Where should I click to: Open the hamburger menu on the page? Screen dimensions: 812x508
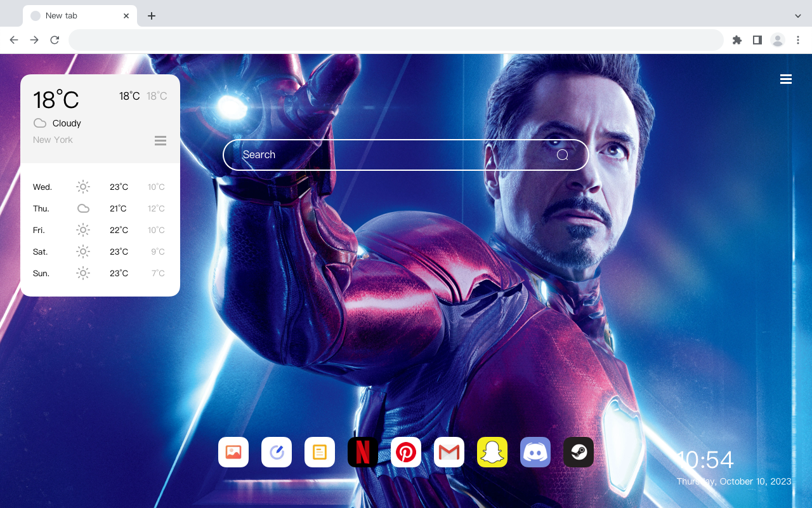click(x=786, y=79)
